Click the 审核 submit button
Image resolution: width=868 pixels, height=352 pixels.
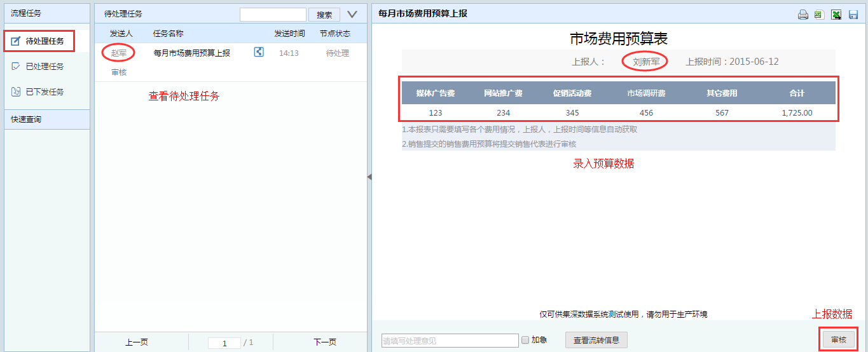point(839,340)
